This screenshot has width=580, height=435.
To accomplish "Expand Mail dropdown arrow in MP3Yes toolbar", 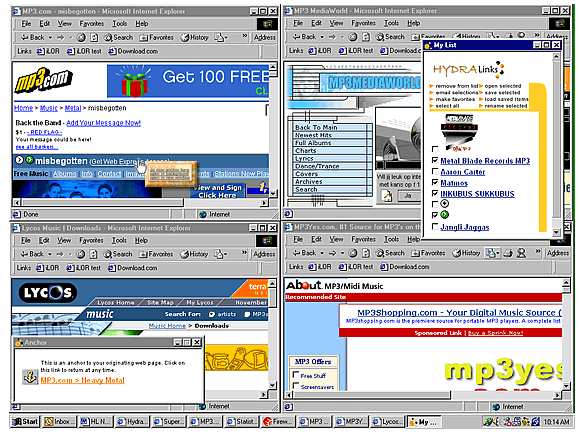I will click(x=498, y=253).
